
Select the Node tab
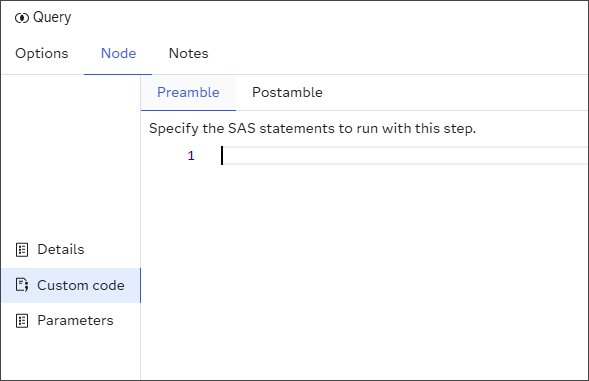[x=118, y=53]
